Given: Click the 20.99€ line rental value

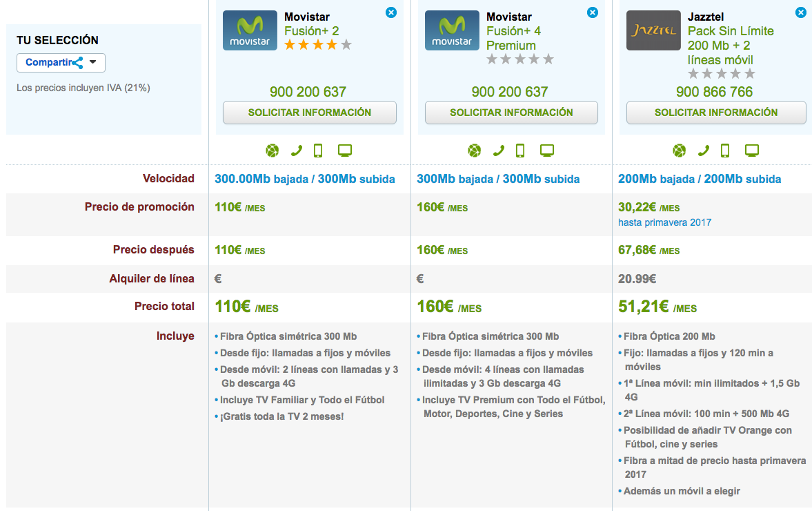Looking at the screenshot, I should click(637, 279).
